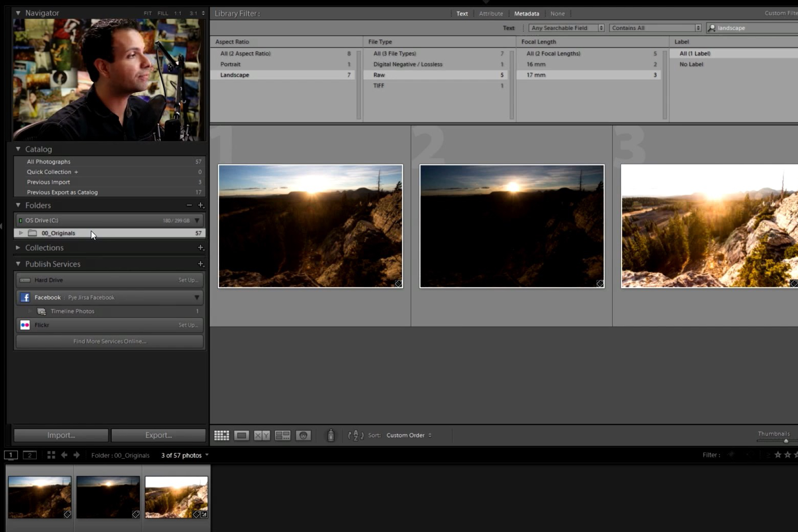Filter by Portrait aspect ratio
This screenshot has width=798, height=532.
pyautogui.click(x=283, y=64)
